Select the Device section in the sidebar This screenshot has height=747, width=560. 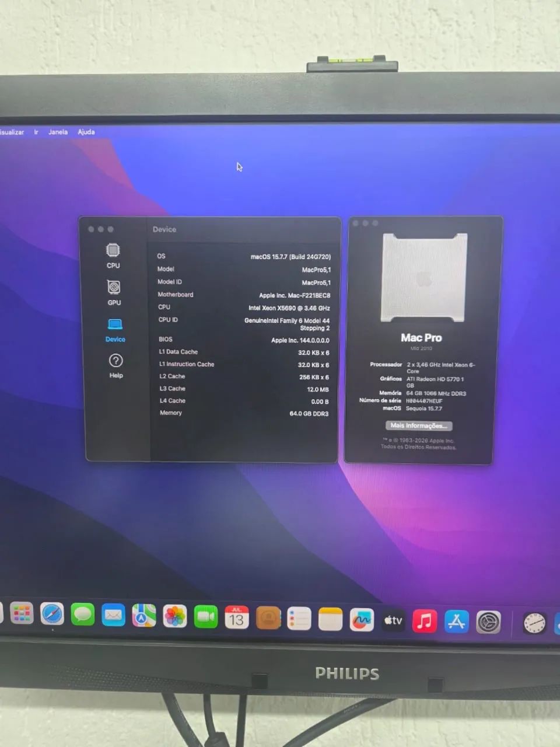115,330
